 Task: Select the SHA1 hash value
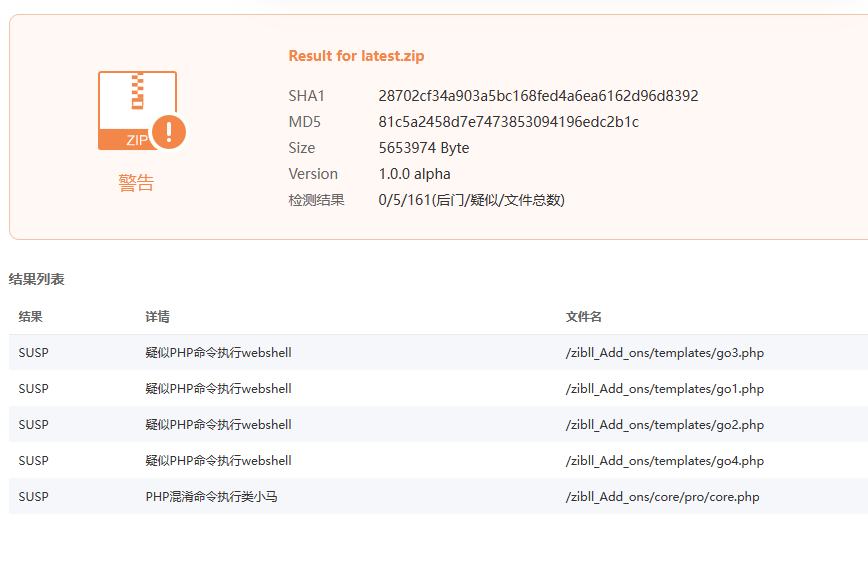click(x=538, y=96)
